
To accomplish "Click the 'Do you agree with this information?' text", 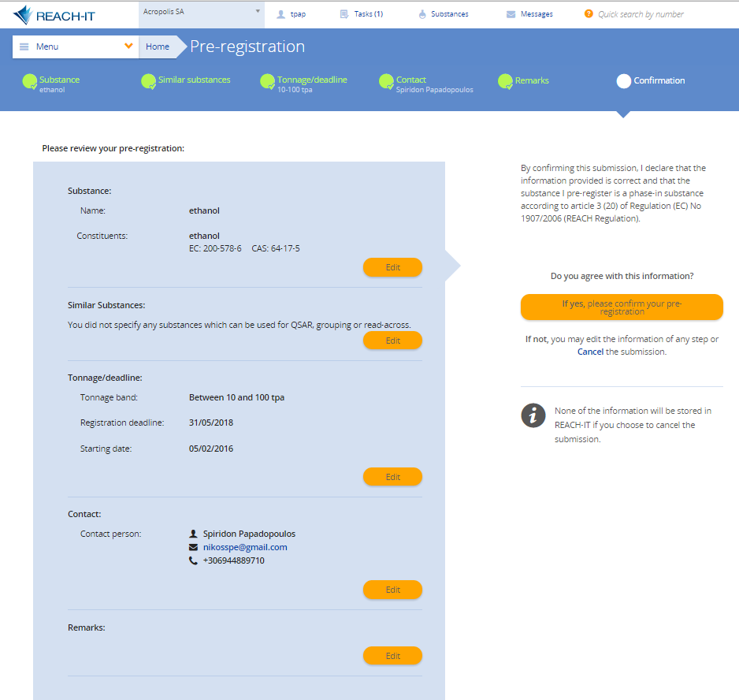I will pyautogui.click(x=622, y=277).
